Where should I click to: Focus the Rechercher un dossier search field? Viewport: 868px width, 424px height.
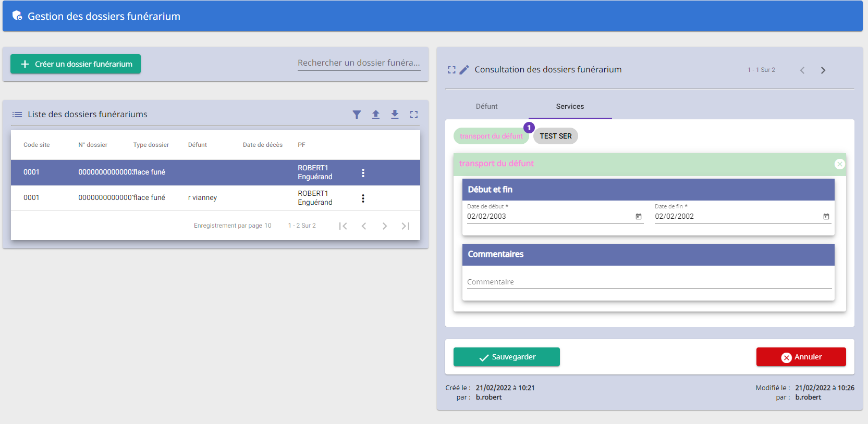[359, 63]
